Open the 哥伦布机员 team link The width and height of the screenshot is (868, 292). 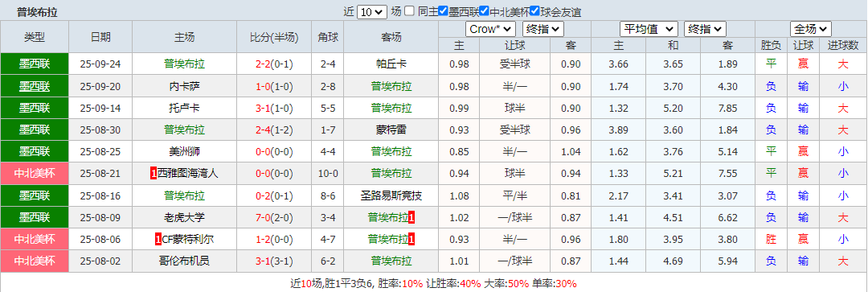coord(185,261)
